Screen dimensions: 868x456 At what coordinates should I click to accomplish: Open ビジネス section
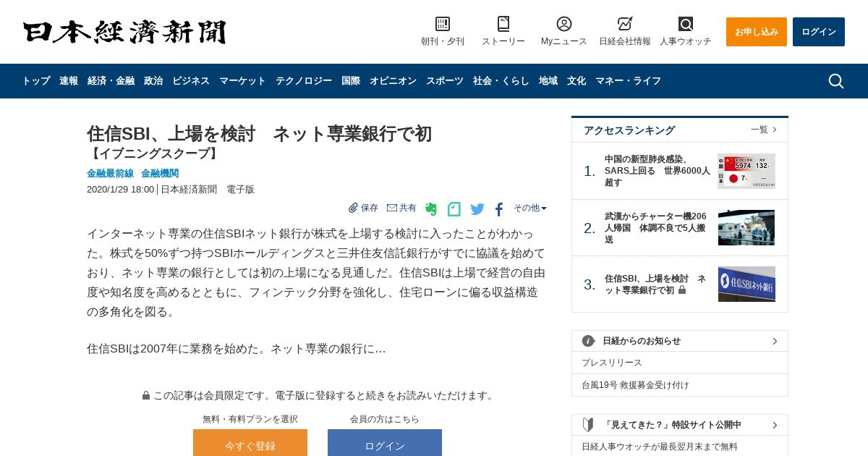pos(191,81)
